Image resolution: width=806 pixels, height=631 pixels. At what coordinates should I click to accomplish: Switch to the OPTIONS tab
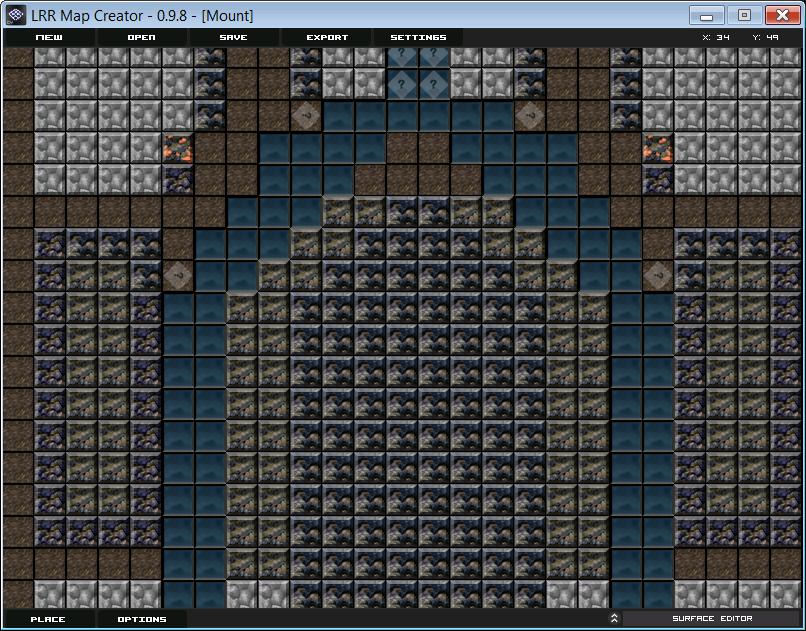142,619
